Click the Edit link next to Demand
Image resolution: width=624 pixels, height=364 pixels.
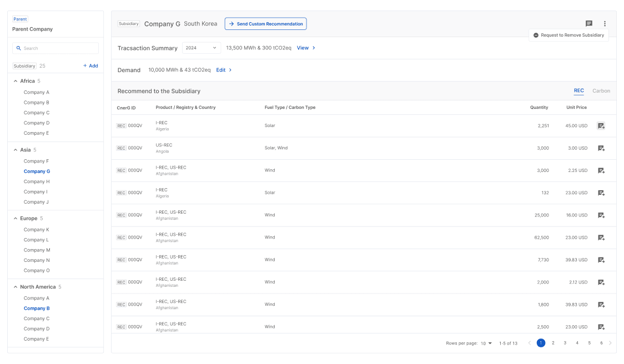221,70
